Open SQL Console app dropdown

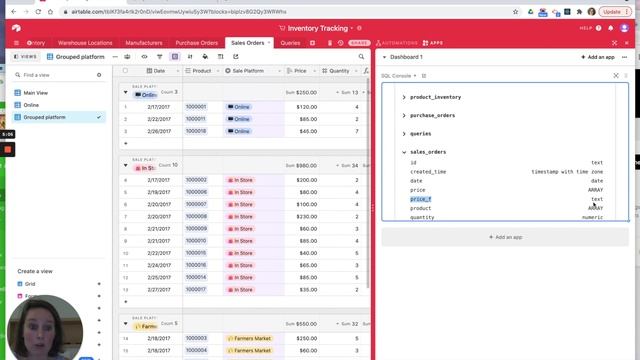click(x=415, y=76)
